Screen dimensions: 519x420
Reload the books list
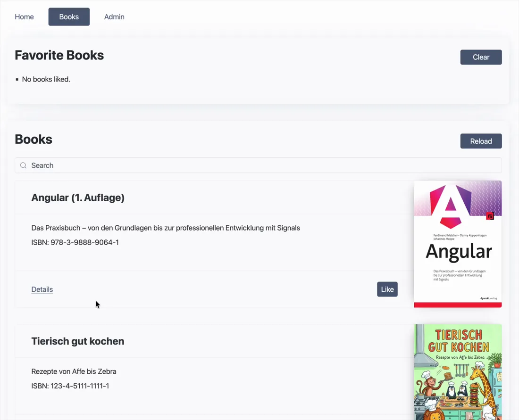(x=481, y=141)
